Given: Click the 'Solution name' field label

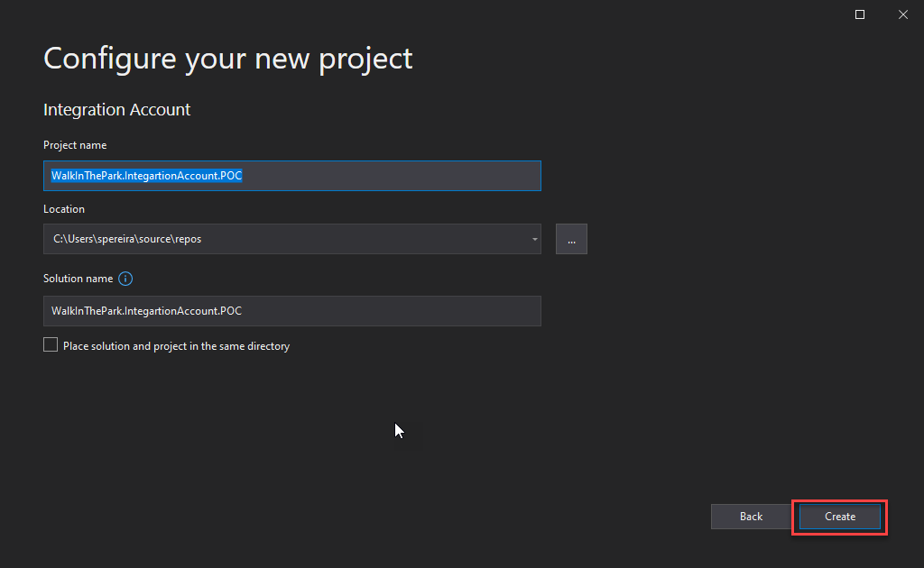Looking at the screenshot, I should [x=78, y=279].
